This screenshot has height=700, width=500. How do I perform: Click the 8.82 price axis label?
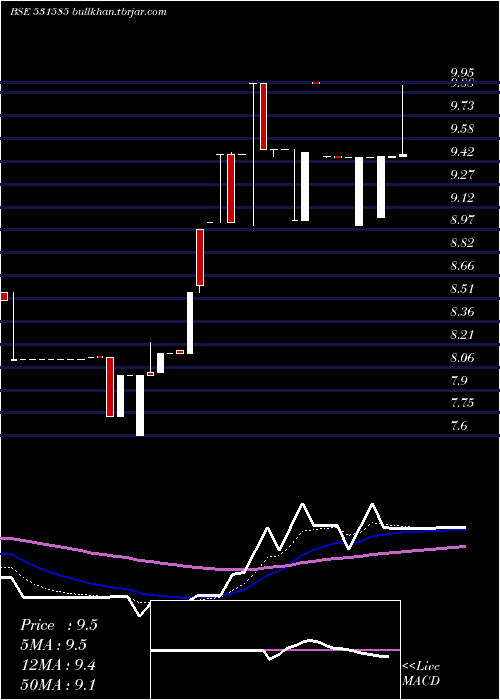(x=462, y=243)
